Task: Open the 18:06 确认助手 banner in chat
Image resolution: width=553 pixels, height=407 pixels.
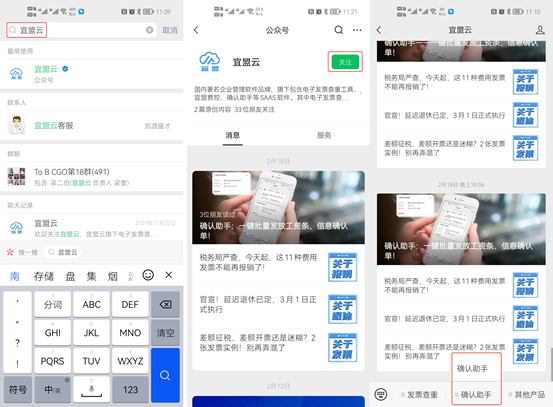Action: coord(461,229)
